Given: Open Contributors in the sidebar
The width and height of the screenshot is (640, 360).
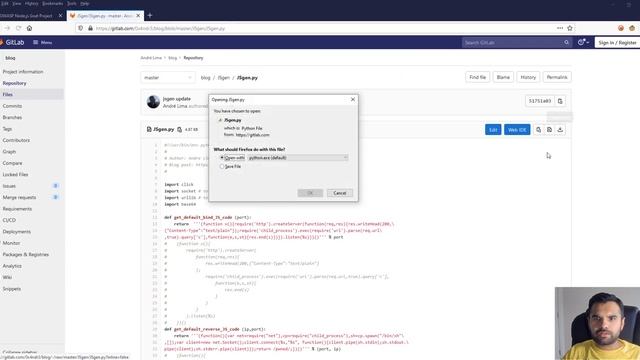Looking at the screenshot, I should [16, 140].
